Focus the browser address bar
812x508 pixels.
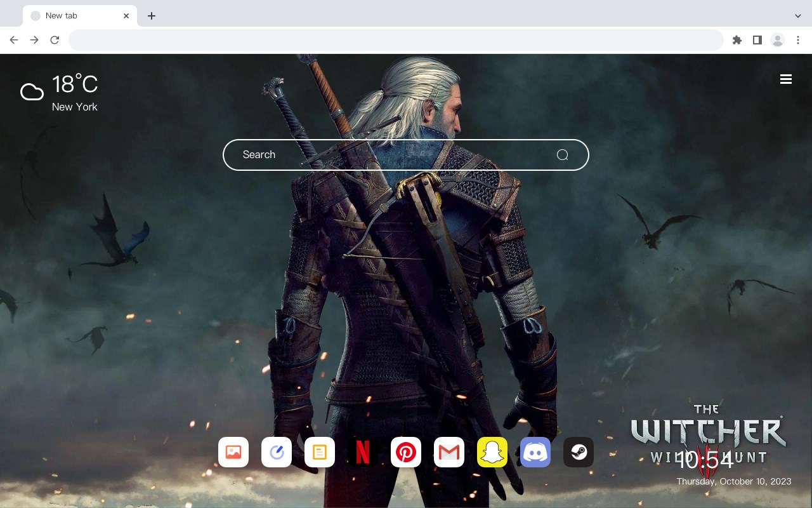pyautogui.click(x=396, y=40)
